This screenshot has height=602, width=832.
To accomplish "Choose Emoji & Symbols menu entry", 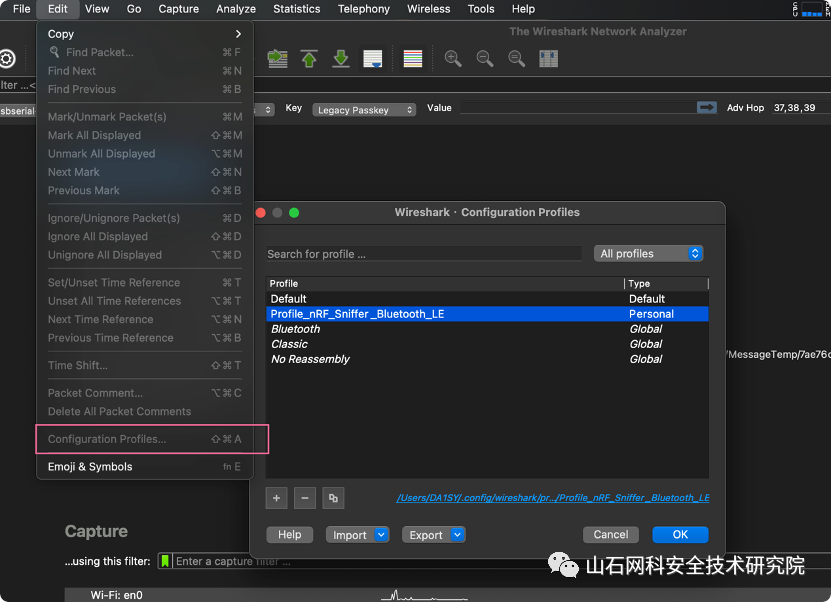I will pos(144,467).
